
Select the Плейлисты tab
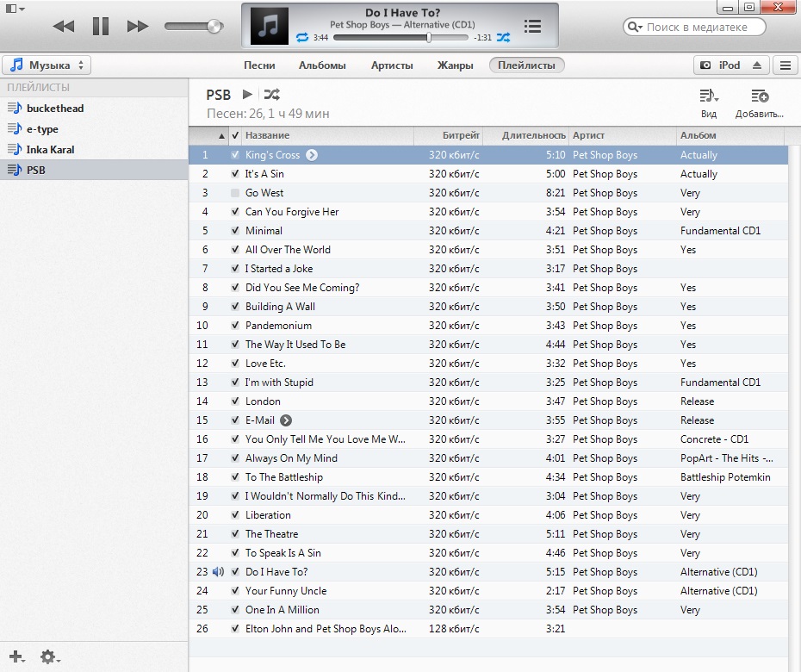pyautogui.click(x=526, y=65)
